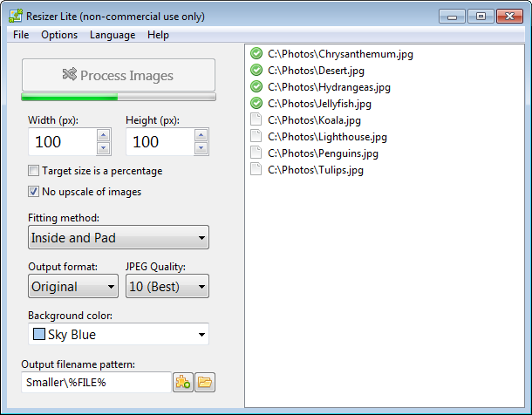Viewport: 532px width, 415px height.
Task: Click green checkmark icon beside Jellyfish.jpg
Action: click(256, 104)
